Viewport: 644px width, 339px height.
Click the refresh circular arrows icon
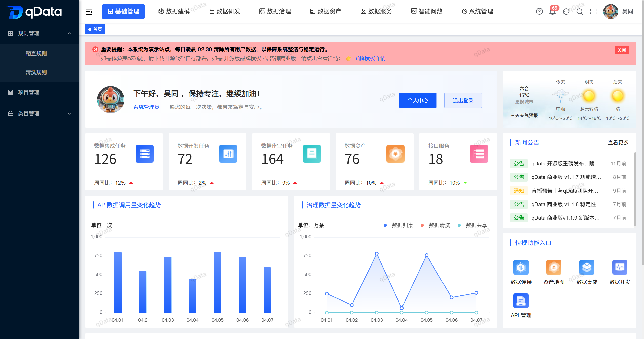566,11
